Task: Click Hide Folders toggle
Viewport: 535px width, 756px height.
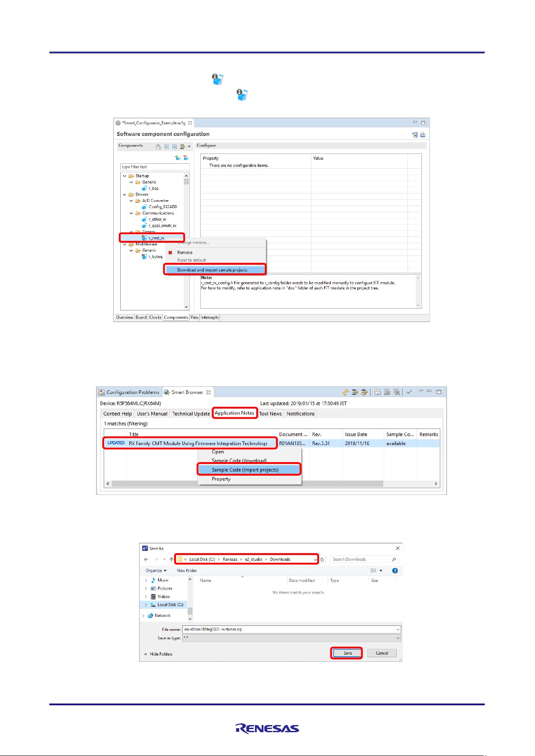Action: (x=158, y=655)
